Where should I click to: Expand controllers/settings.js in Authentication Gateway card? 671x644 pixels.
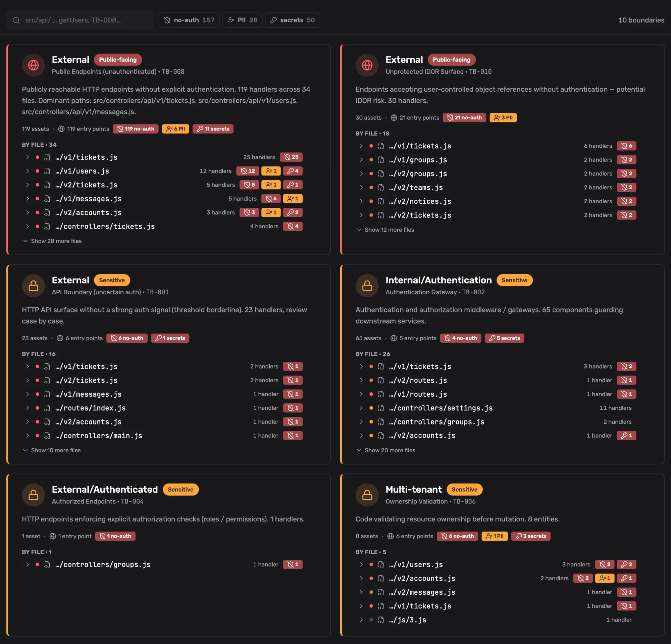[x=361, y=408]
